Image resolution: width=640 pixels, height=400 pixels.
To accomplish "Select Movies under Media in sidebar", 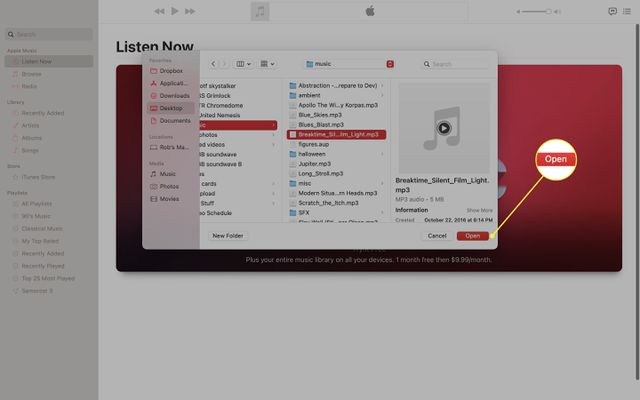I will 169,198.
